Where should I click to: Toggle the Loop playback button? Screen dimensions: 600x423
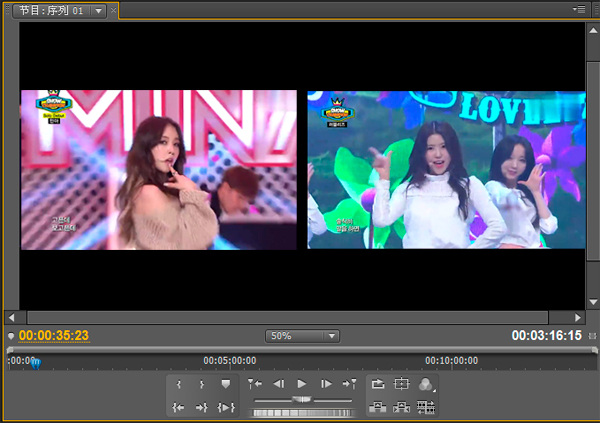pos(378,384)
